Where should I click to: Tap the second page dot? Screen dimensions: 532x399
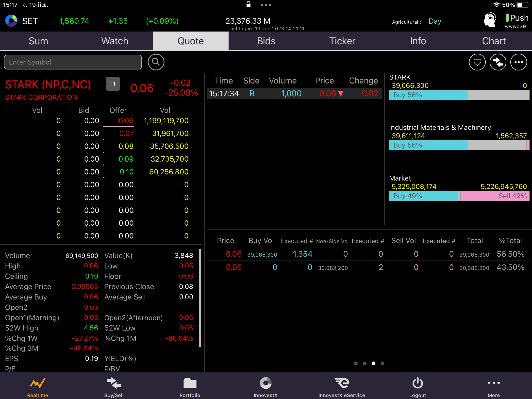coord(365,363)
